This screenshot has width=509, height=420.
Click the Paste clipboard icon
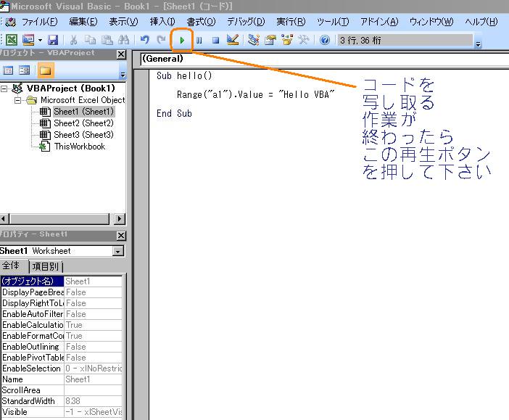tap(107, 40)
